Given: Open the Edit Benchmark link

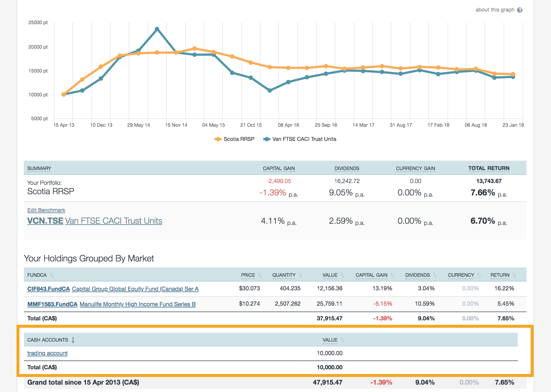Looking at the screenshot, I should pyautogui.click(x=46, y=210).
